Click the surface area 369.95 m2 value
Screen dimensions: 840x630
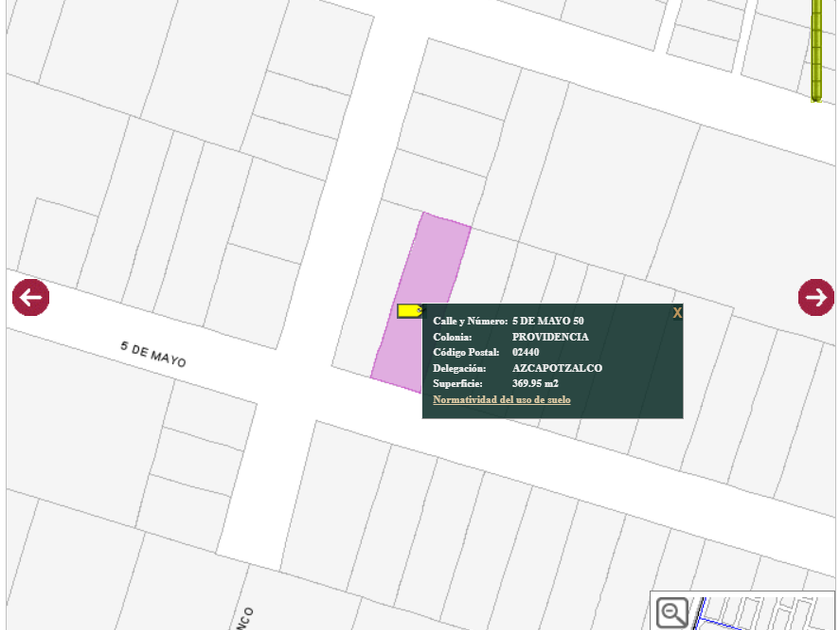pyautogui.click(x=535, y=384)
